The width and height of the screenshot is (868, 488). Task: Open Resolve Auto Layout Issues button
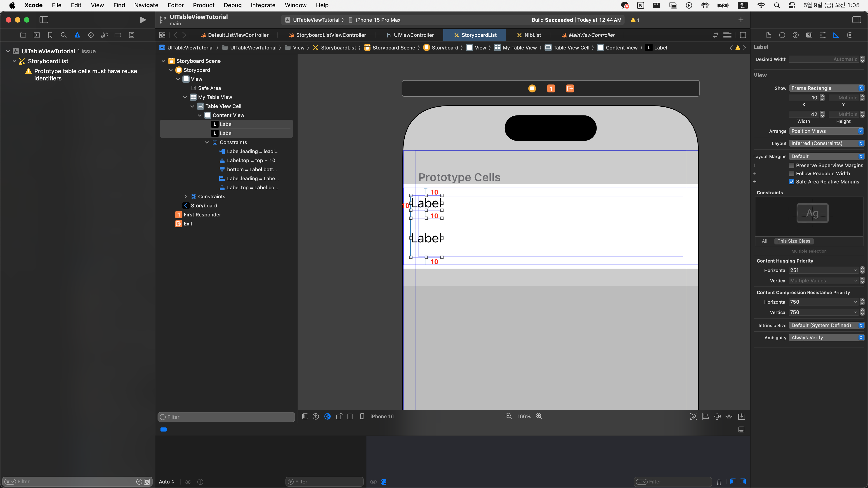click(729, 416)
